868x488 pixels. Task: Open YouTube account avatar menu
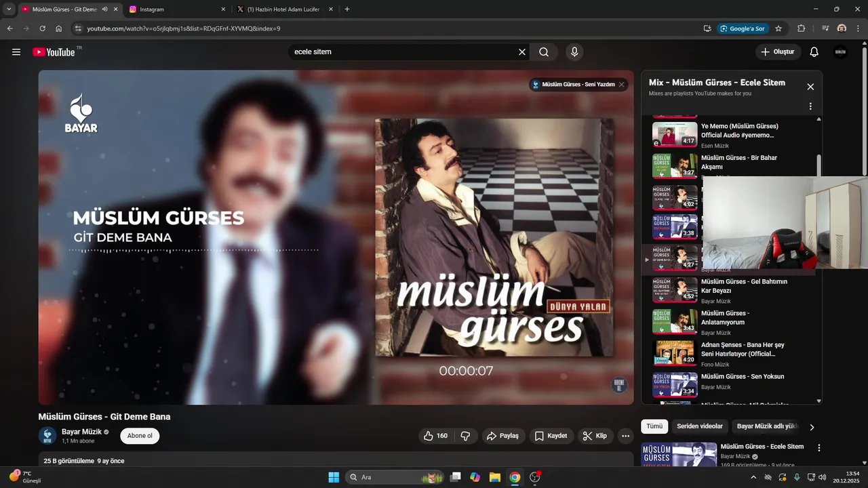point(841,52)
